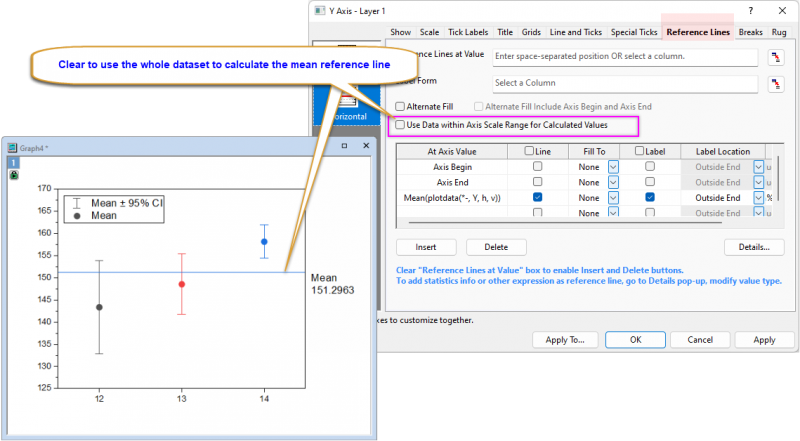The image size is (800, 441).
Task: Open Label Location dropdown for Axis End row
Action: (x=759, y=182)
